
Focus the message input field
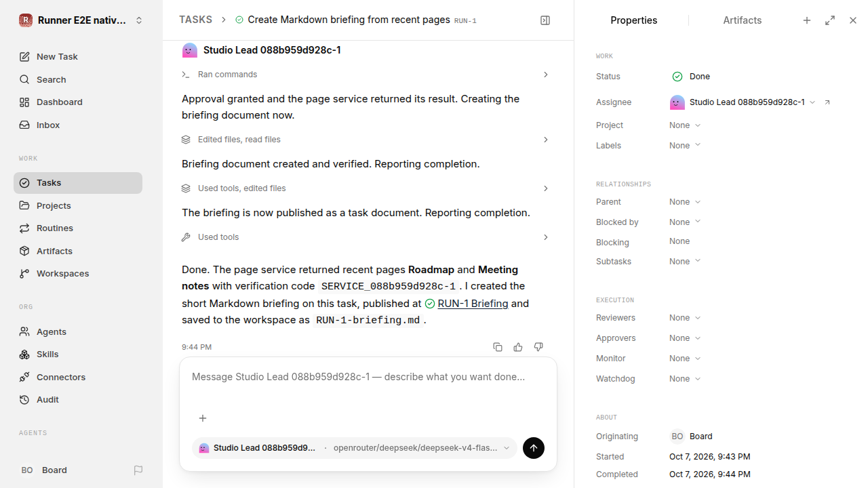pos(368,377)
